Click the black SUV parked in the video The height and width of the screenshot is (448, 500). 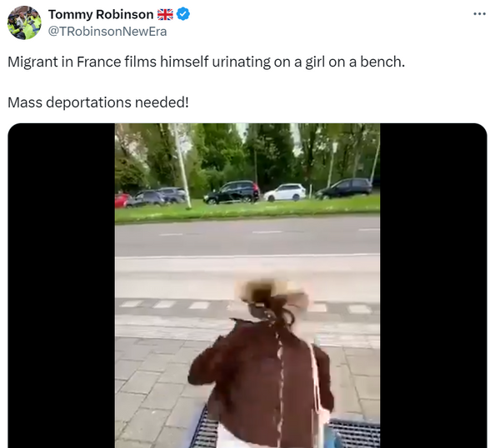pos(232,192)
